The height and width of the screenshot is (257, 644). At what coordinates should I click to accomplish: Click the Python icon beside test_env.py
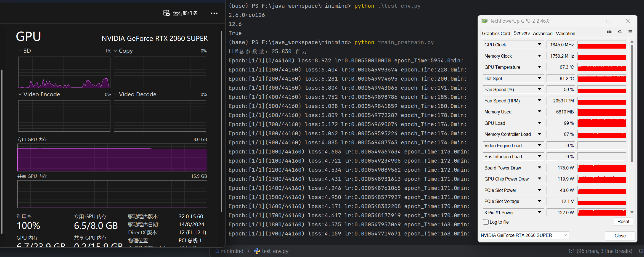(257, 251)
